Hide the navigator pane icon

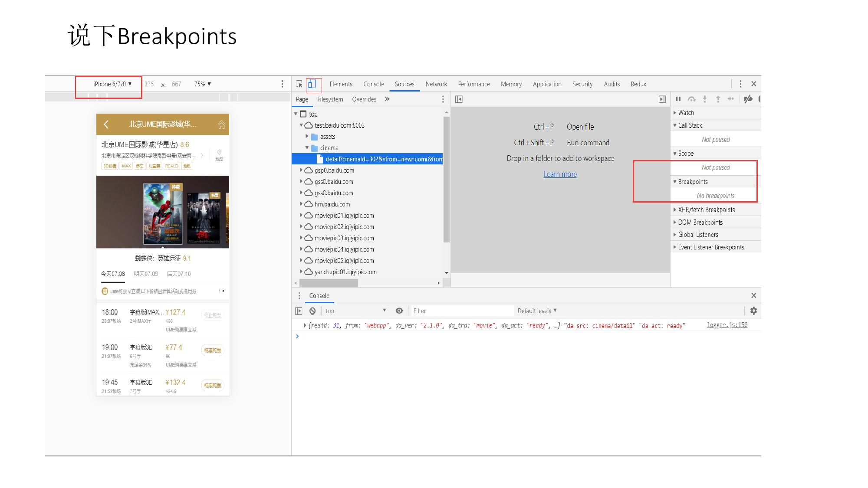(x=459, y=99)
